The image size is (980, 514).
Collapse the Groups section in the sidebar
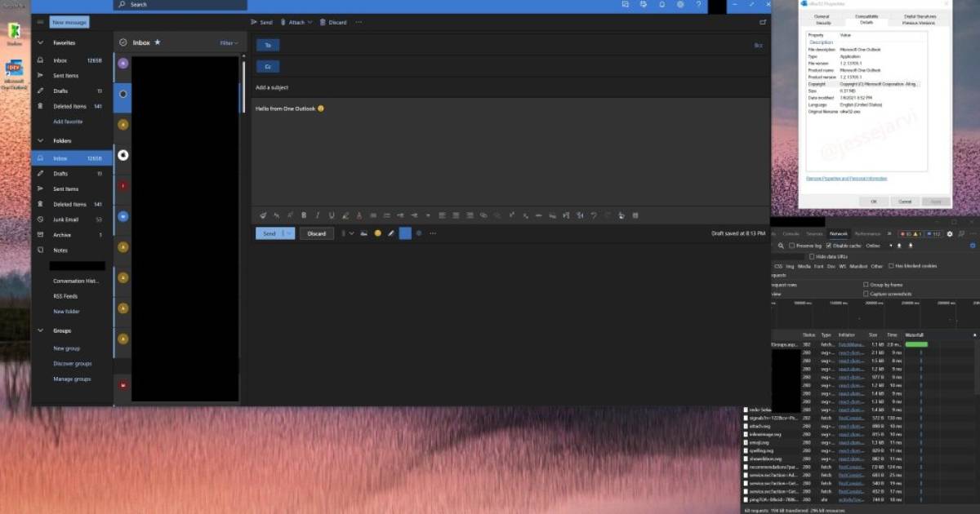point(39,330)
